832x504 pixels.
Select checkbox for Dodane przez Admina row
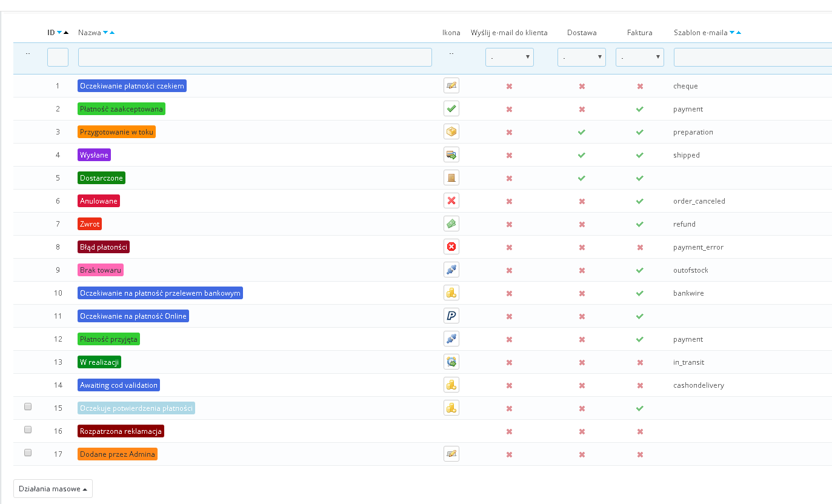28,453
